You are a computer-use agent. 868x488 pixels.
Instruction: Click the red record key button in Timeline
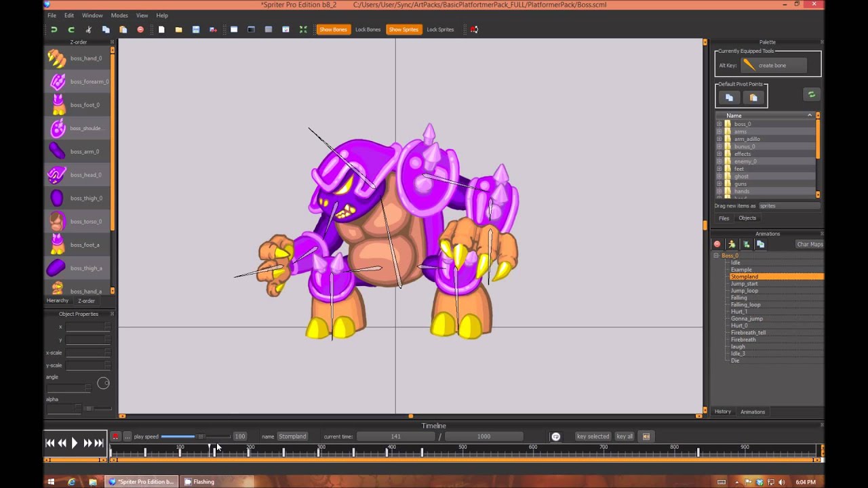pyautogui.click(x=115, y=436)
